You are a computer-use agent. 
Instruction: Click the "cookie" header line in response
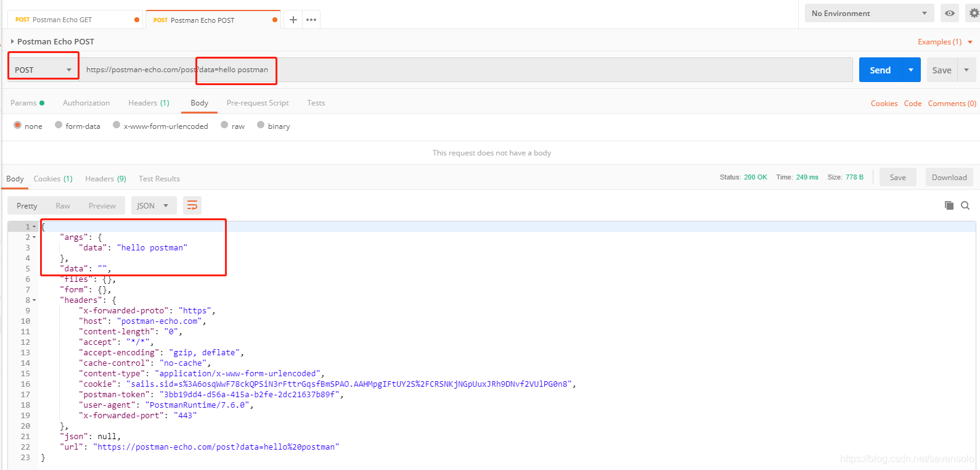pos(328,384)
